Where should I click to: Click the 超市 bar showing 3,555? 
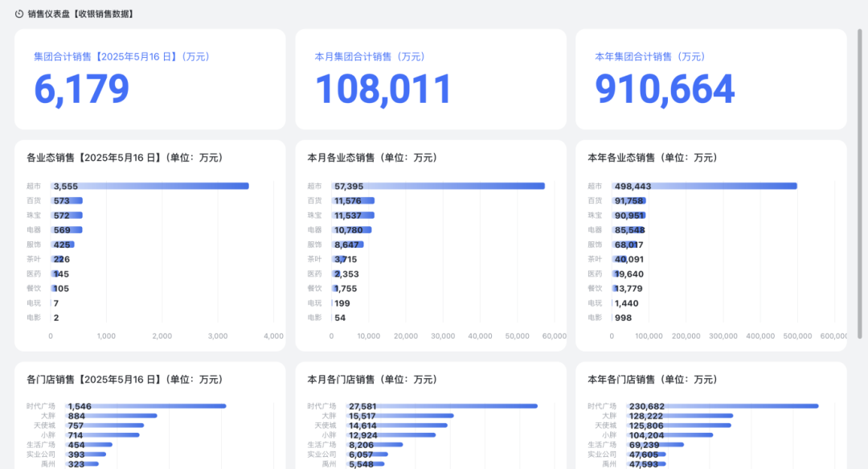(x=149, y=187)
